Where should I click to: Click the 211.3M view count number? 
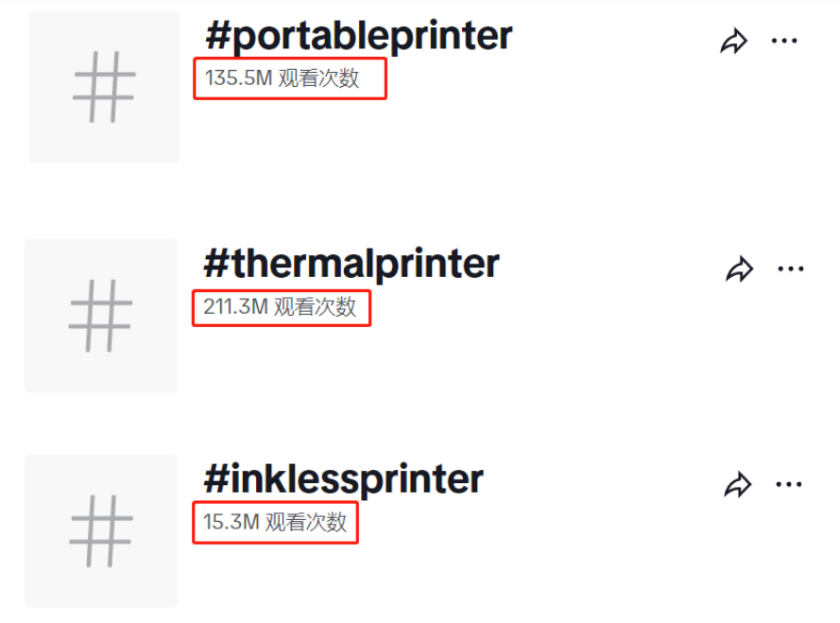[235, 307]
